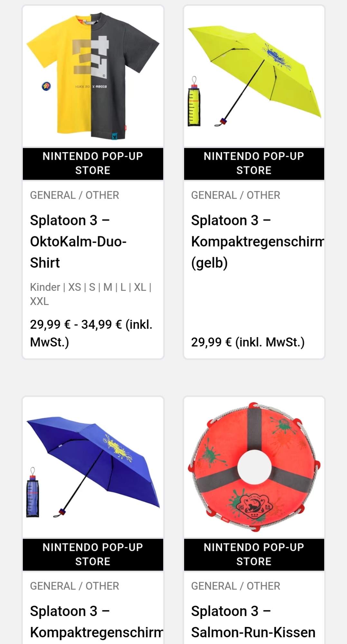Click the shirt sizes list starting with Kinder
Screen dimensions: 347x644
pyautogui.click(x=91, y=294)
